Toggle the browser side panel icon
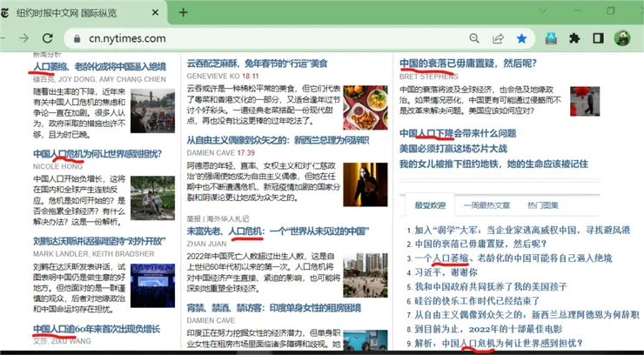The width and height of the screenshot is (644, 355). (x=599, y=38)
